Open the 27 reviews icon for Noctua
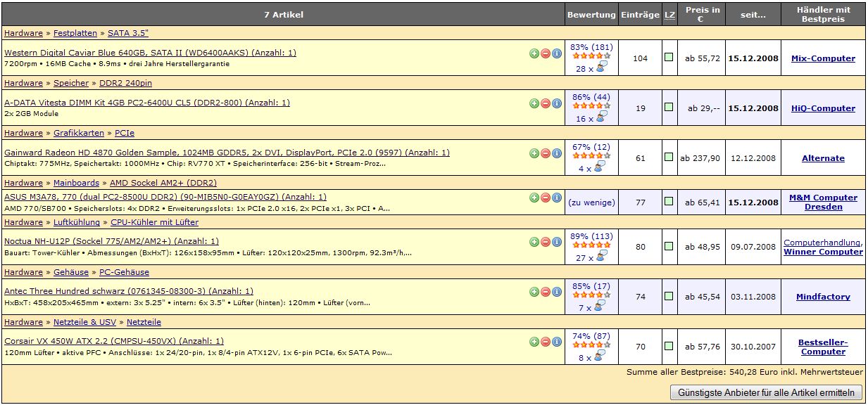868x405 pixels. [x=600, y=257]
